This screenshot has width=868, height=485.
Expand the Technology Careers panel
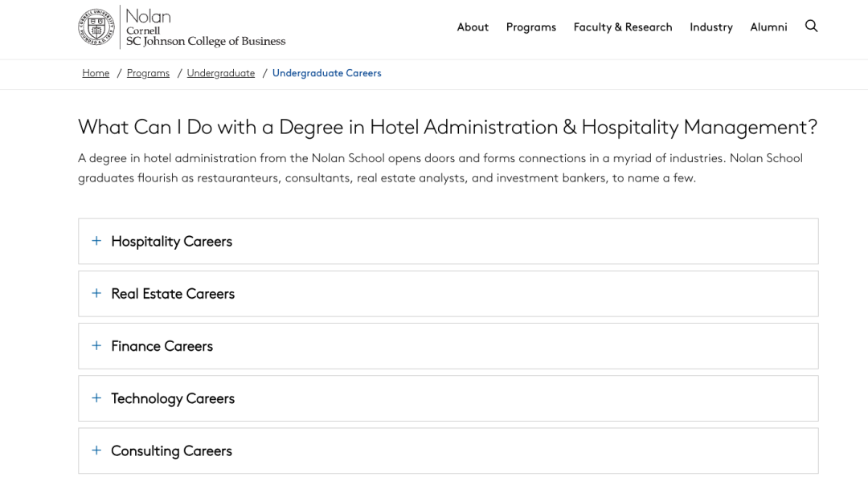(448, 398)
